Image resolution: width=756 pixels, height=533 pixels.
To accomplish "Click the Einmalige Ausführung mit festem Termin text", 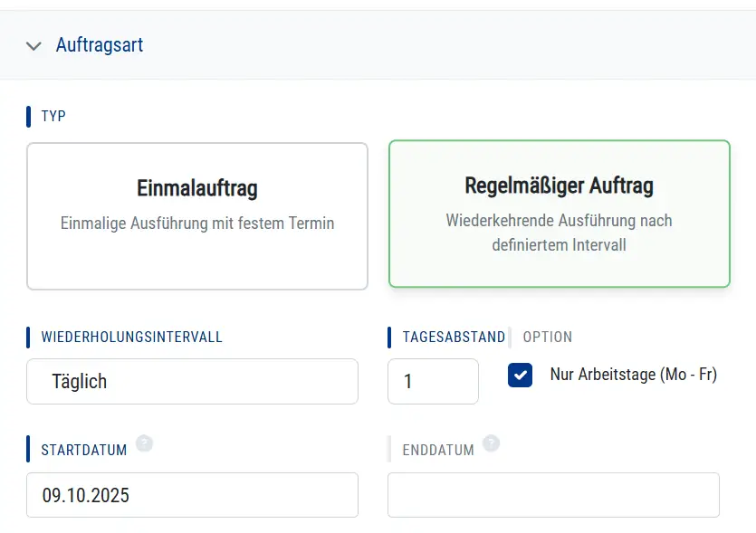I will (197, 223).
